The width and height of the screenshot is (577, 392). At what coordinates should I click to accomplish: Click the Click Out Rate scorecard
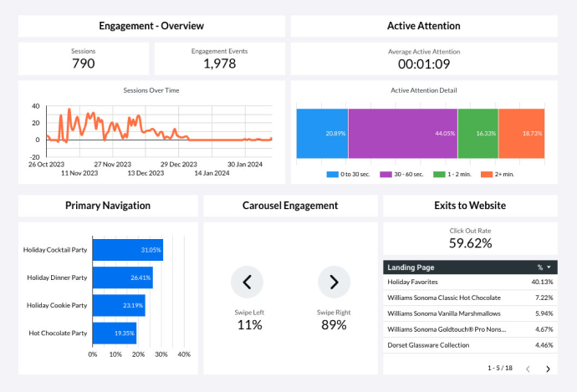(x=470, y=238)
